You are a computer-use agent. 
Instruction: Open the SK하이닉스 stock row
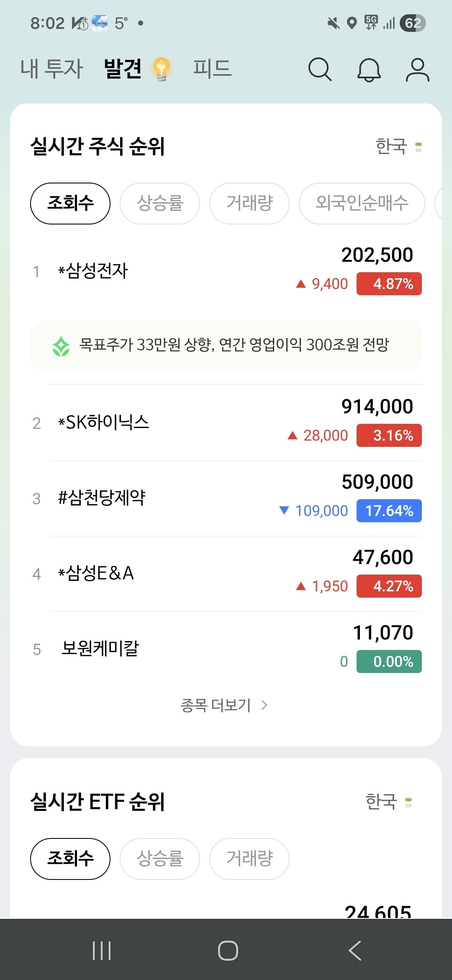(x=226, y=422)
